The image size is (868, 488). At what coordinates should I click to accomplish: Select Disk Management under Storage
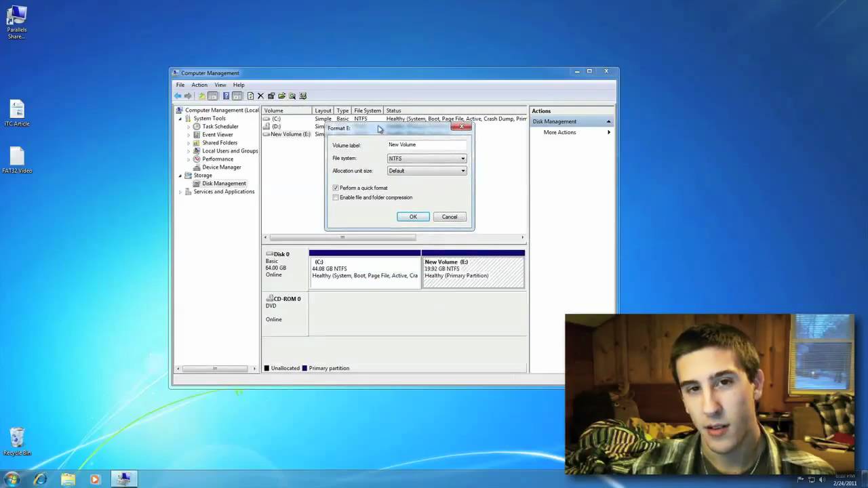224,184
